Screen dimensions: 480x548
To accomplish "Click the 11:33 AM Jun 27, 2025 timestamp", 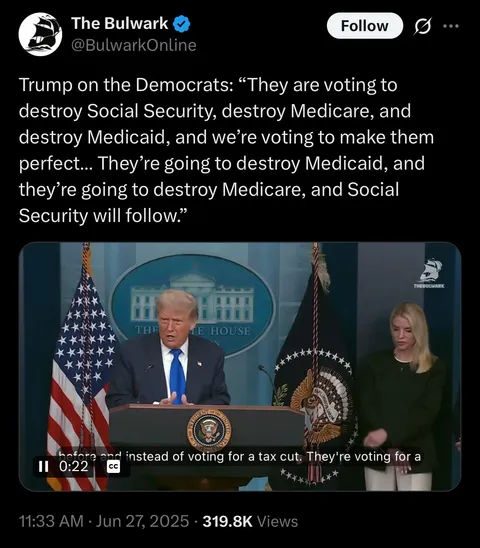I will point(104,521).
